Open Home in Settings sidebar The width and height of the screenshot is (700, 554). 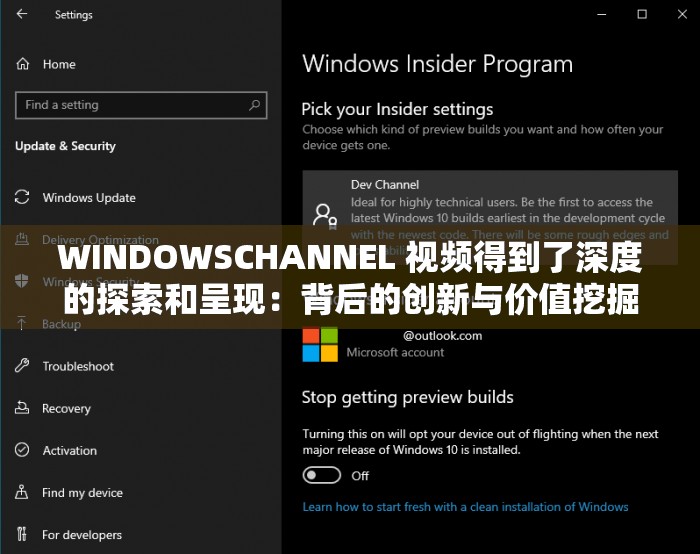click(59, 64)
